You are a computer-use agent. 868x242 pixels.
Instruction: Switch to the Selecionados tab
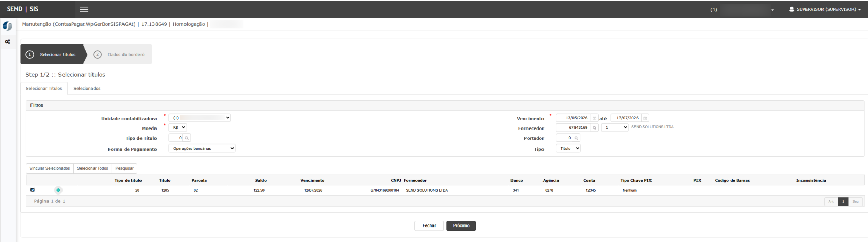tap(87, 88)
